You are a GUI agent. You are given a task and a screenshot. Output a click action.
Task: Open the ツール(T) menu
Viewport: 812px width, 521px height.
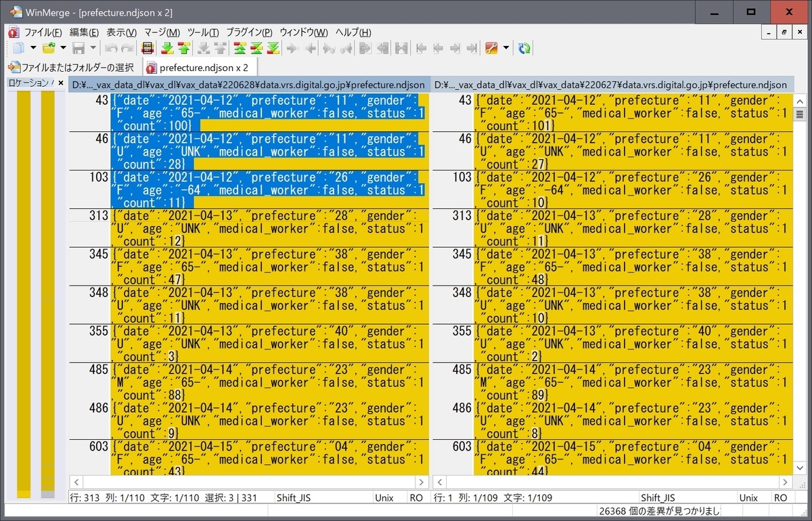tap(203, 32)
